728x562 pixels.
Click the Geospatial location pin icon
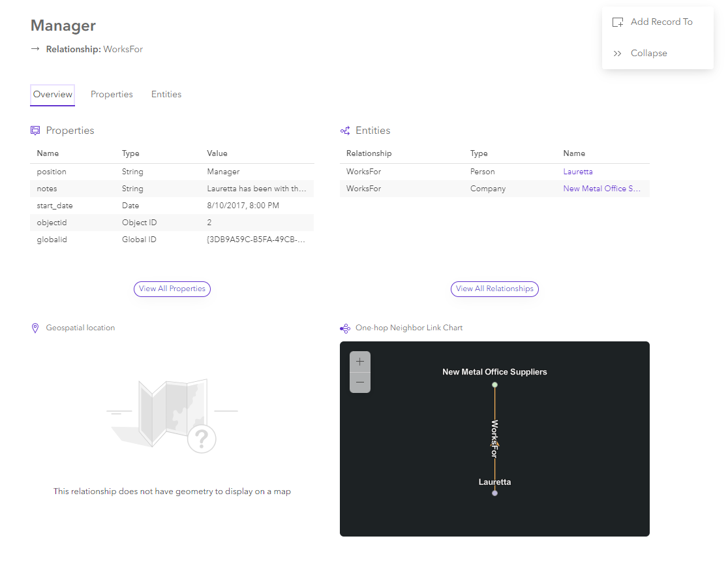point(35,327)
